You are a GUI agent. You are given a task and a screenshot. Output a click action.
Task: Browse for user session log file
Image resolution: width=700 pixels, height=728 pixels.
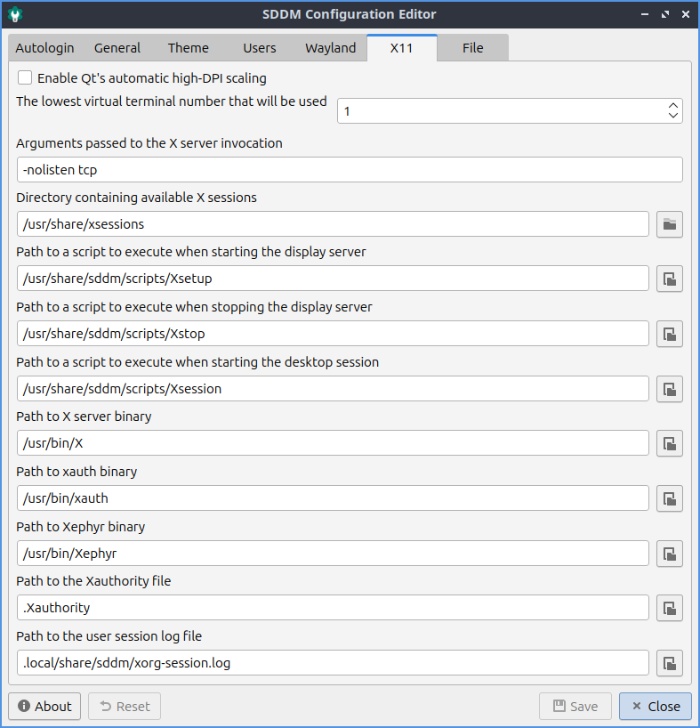pyautogui.click(x=669, y=664)
